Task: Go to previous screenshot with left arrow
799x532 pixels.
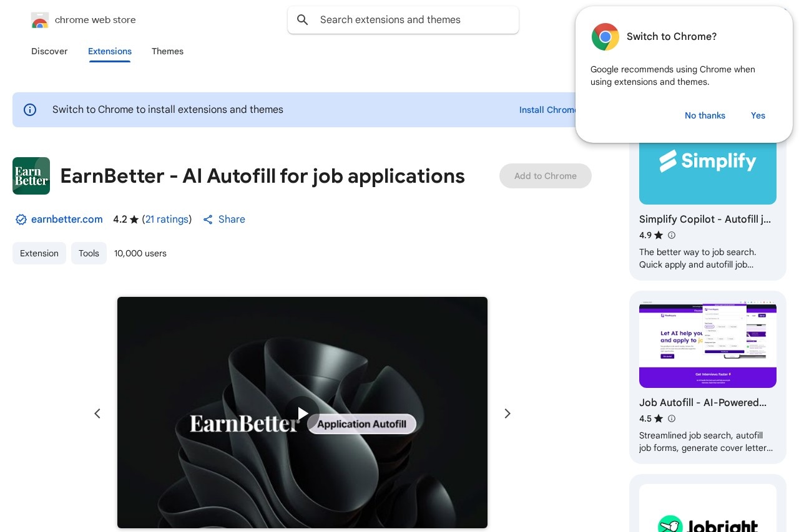Action: [97, 414]
